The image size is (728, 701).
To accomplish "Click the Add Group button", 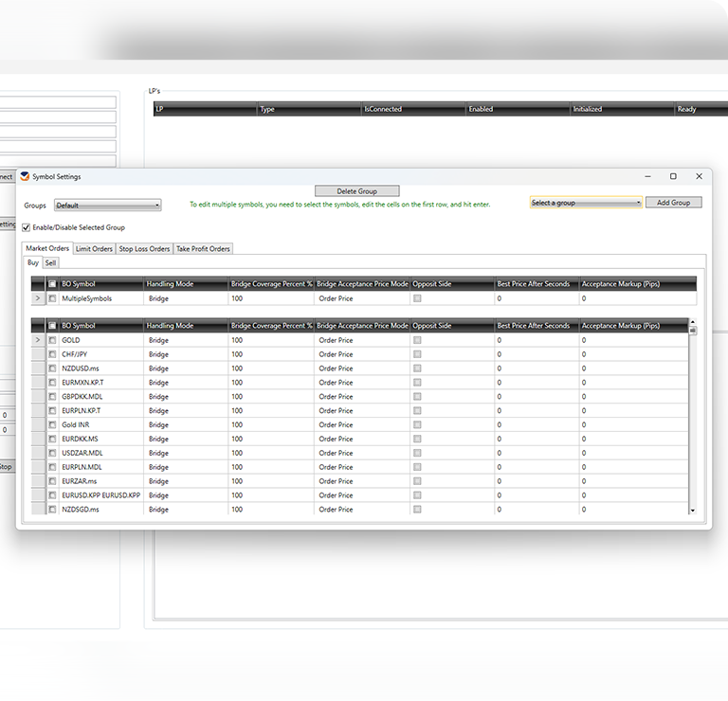I will click(673, 203).
